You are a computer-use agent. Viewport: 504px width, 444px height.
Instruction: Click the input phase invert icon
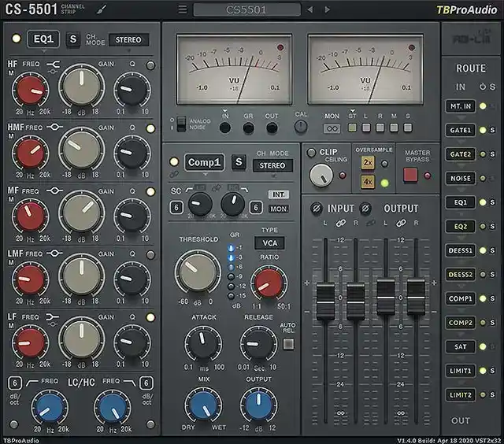(x=317, y=208)
